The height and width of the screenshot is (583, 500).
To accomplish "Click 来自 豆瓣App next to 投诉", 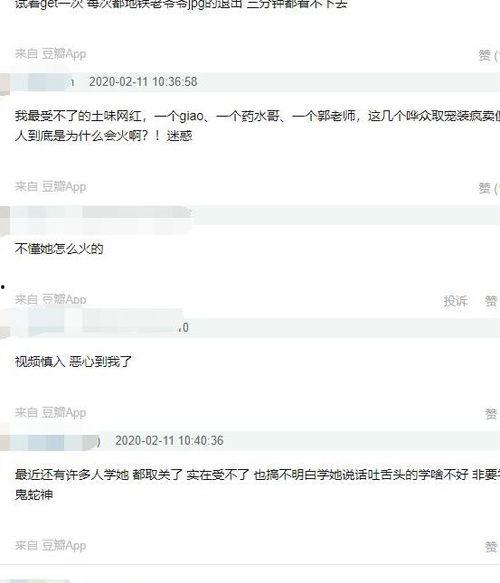I will pyautogui.click(x=51, y=299).
